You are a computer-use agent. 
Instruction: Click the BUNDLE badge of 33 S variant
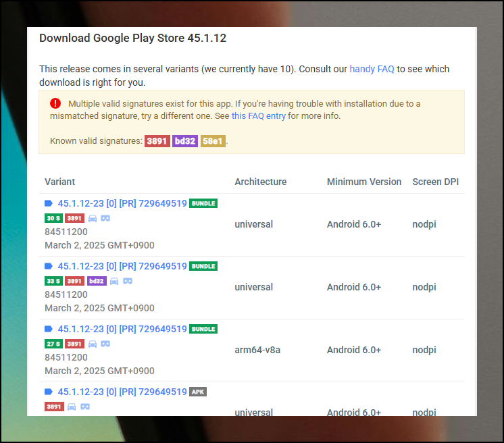(203, 266)
